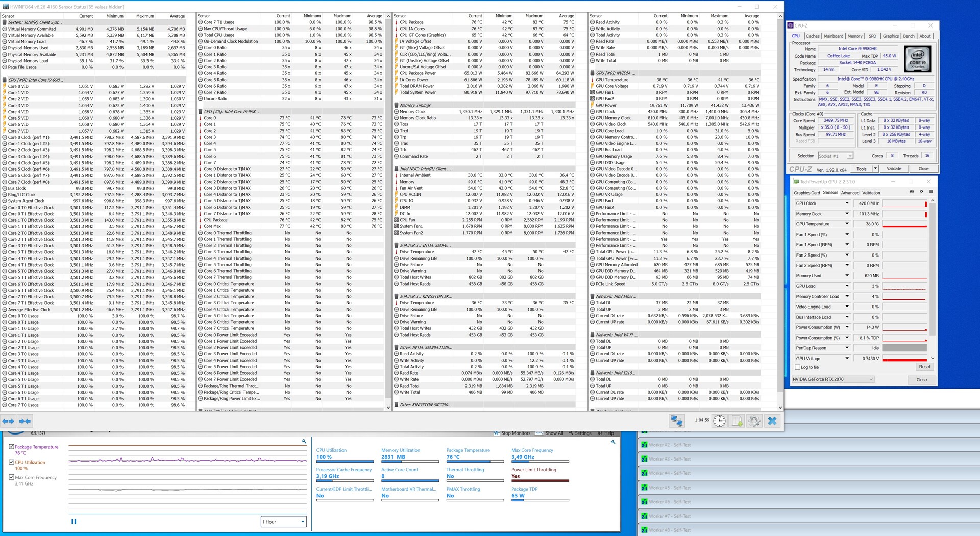
Task: Click the Power Limit Throttling red bar
Action: [x=540, y=480]
